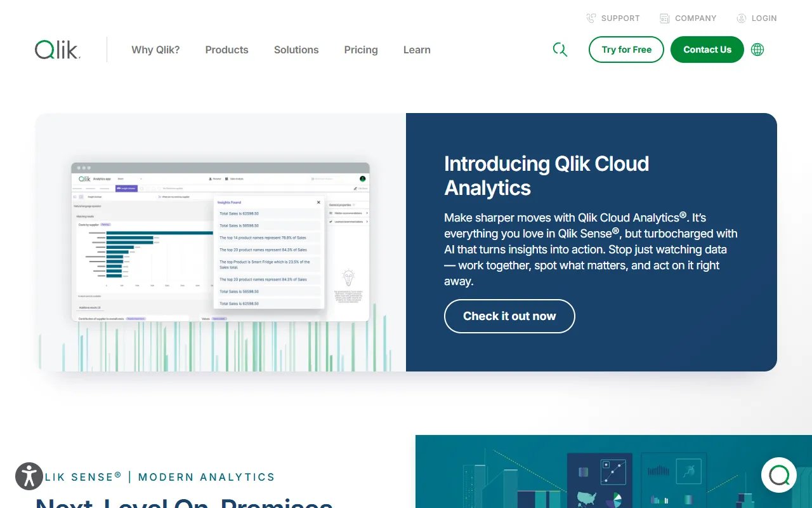The width and height of the screenshot is (812, 508).
Task: Click the Qlik Cloud Analytics dashboard screenshot
Action: 220,242
